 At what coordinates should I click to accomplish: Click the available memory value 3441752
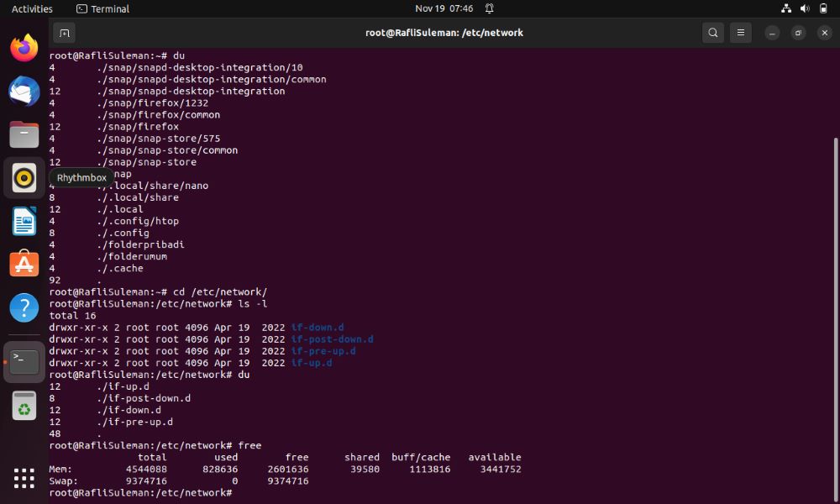point(501,470)
